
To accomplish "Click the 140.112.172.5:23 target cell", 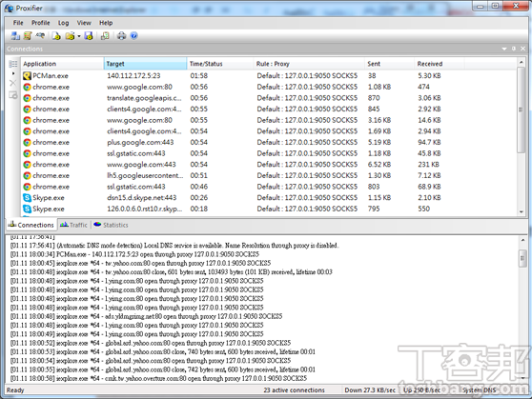I will pos(133,75).
